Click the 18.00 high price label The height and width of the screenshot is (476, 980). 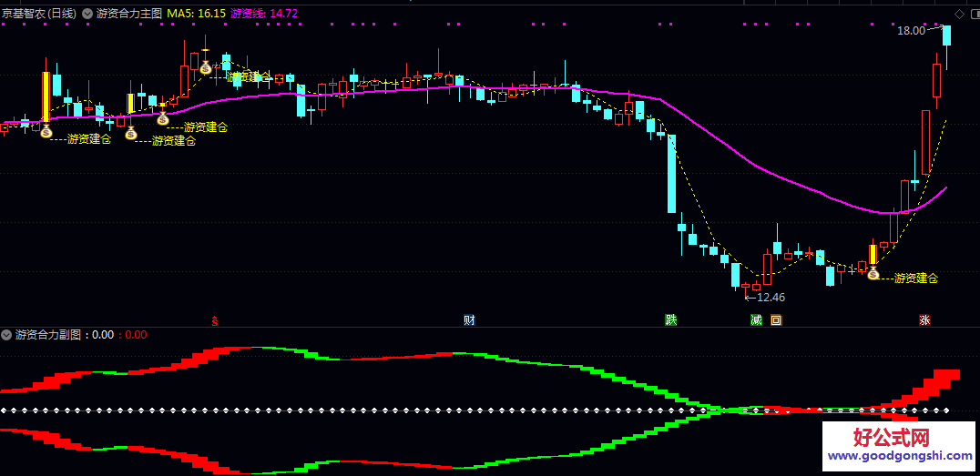pyautogui.click(x=912, y=30)
